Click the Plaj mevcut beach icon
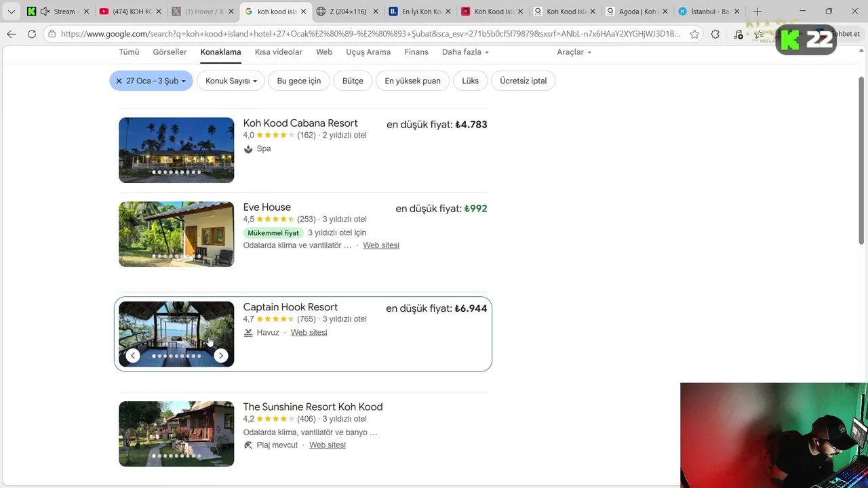 tap(248, 445)
